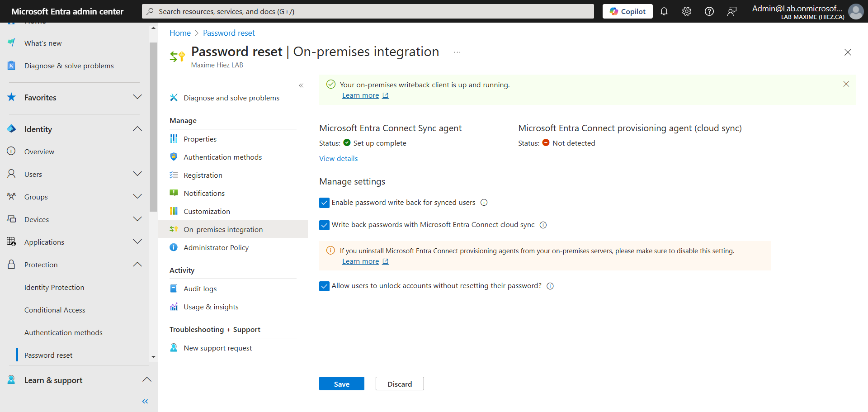Expand the Users section in sidebar
This screenshot has height=412, width=868.
click(137, 174)
